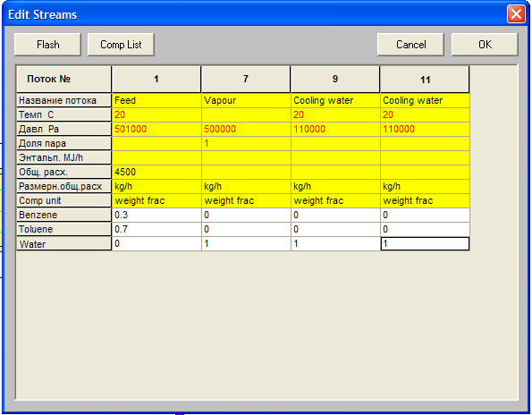The height and width of the screenshot is (415, 532).
Task: Click the Toluene row label
Action: pos(63,229)
